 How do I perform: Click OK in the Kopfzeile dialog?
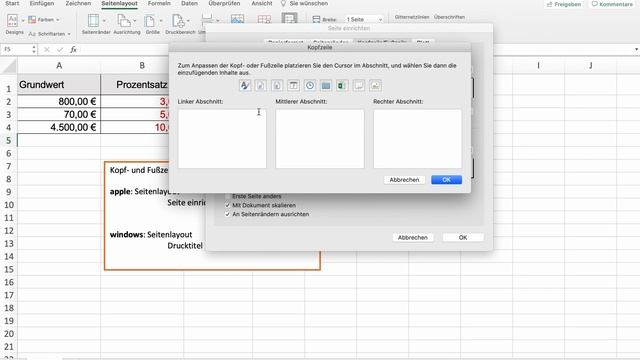click(x=447, y=180)
